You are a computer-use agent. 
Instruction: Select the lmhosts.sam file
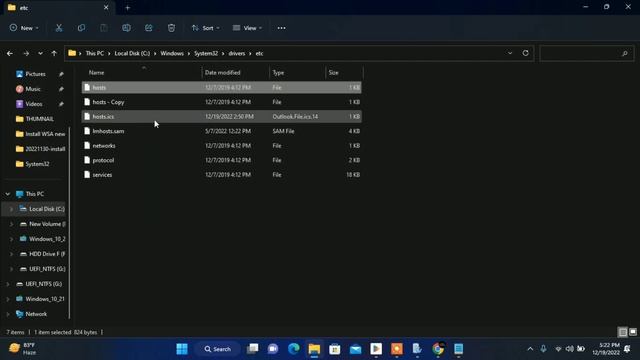point(221,131)
